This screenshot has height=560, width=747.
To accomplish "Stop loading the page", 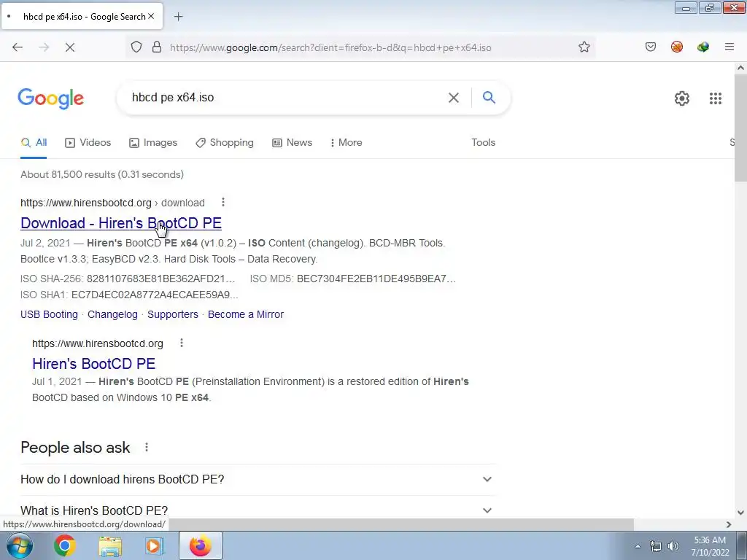I will 69,47.
